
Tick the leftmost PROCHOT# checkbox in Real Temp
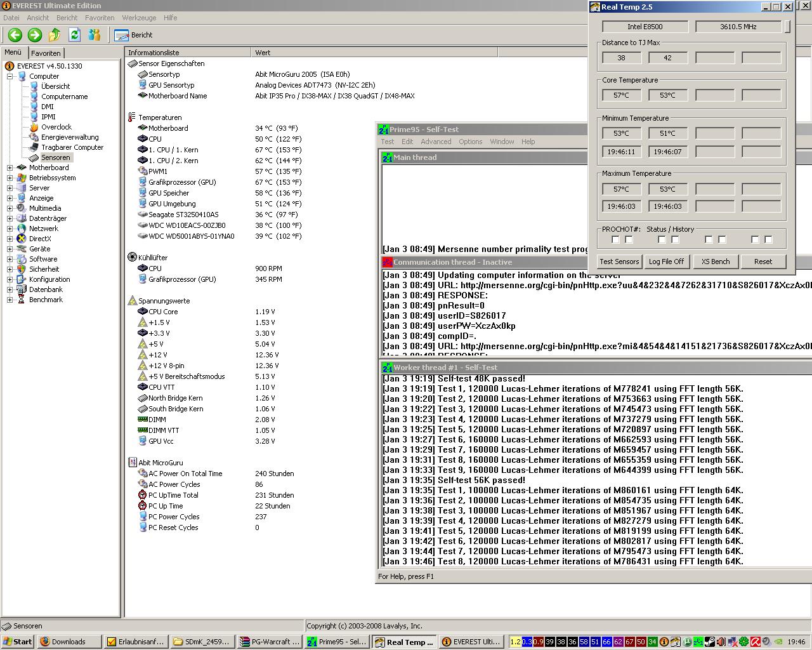(615, 239)
